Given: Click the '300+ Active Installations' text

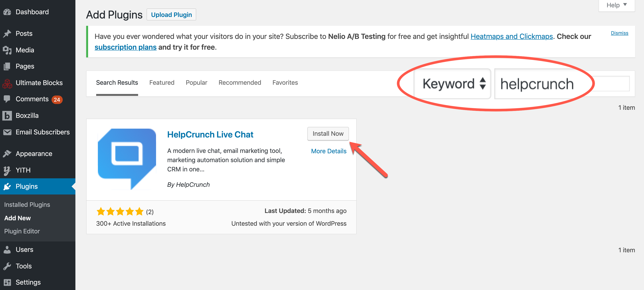Looking at the screenshot, I should point(131,224).
